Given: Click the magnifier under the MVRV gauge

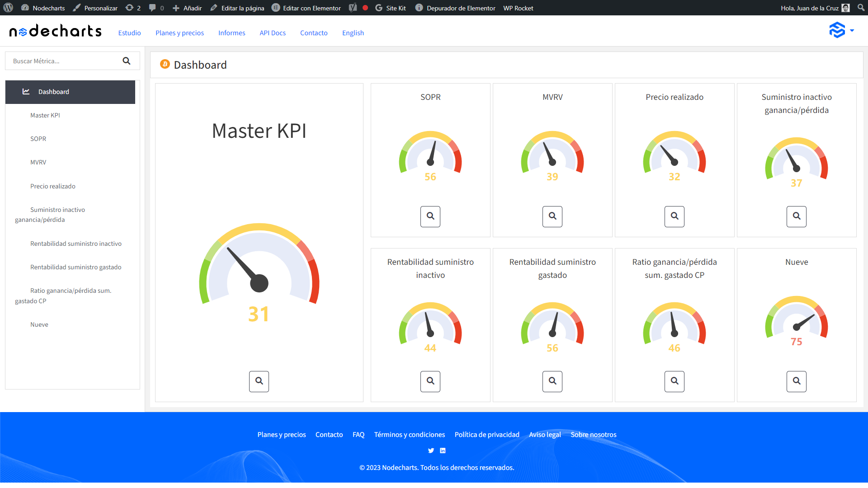Looking at the screenshot, I should [x=552, y=216].
